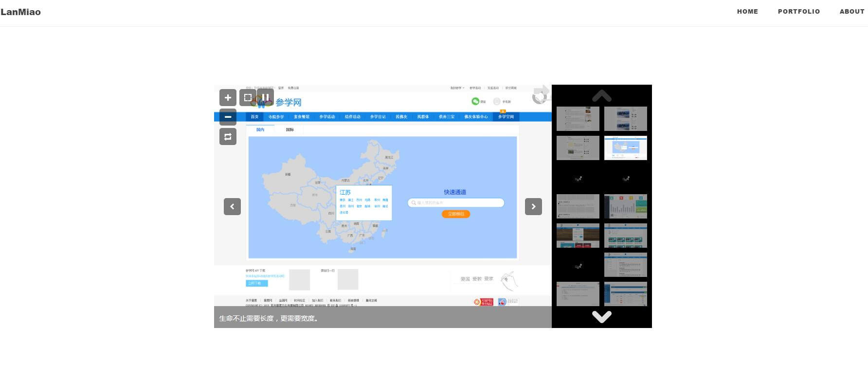
Task: Move thumbnail strip down with chevron
Action: coord(602,317)
